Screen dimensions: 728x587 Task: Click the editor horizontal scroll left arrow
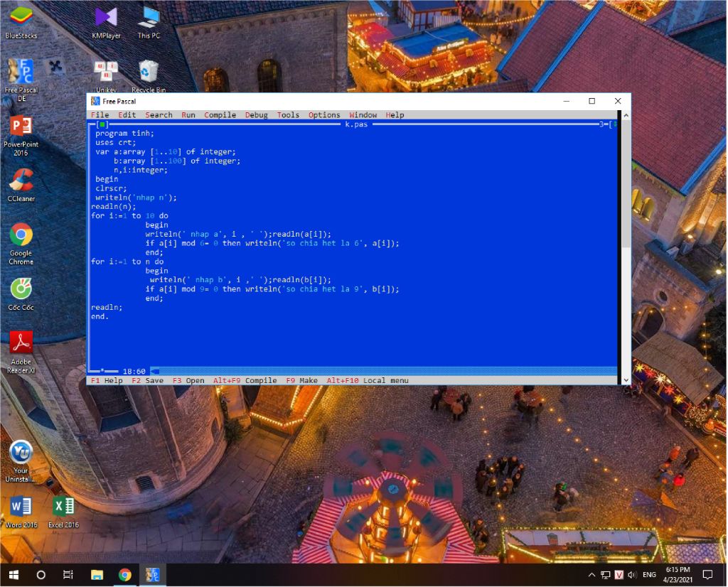(x=155, y=371)
